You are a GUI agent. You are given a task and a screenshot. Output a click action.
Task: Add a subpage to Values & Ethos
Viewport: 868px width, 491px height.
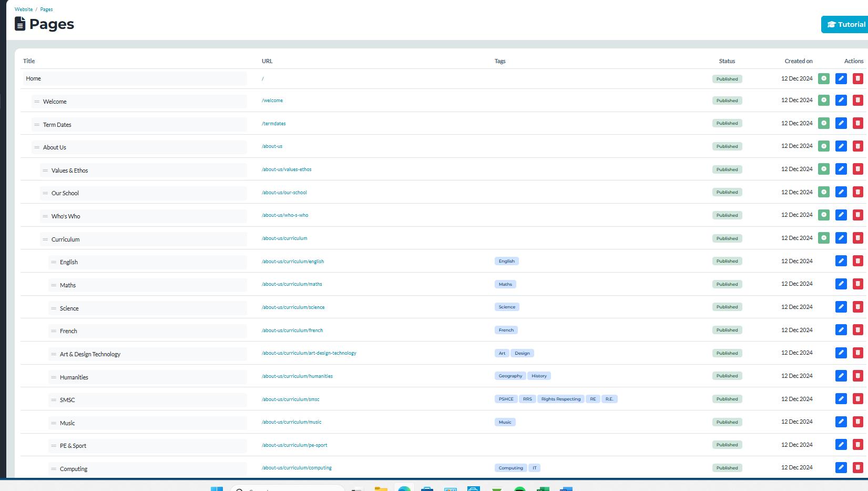(824, 169)
